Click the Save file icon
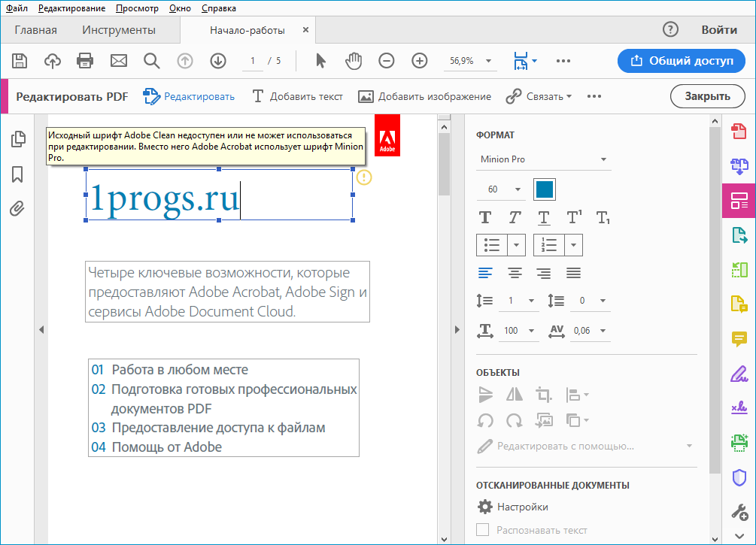 pyautogui.click(x=20, y=61)
